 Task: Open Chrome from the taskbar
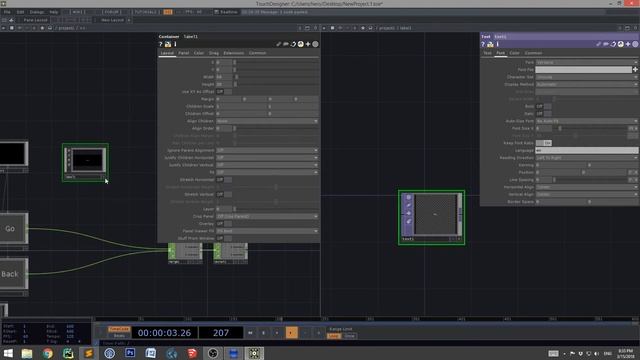coord(48,353)
